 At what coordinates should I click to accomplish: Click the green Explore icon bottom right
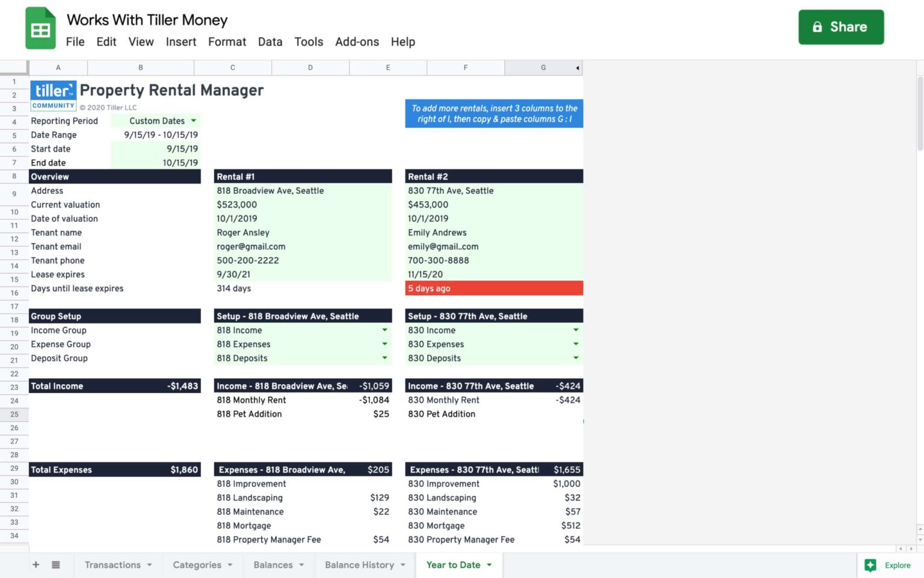[870, 565]
